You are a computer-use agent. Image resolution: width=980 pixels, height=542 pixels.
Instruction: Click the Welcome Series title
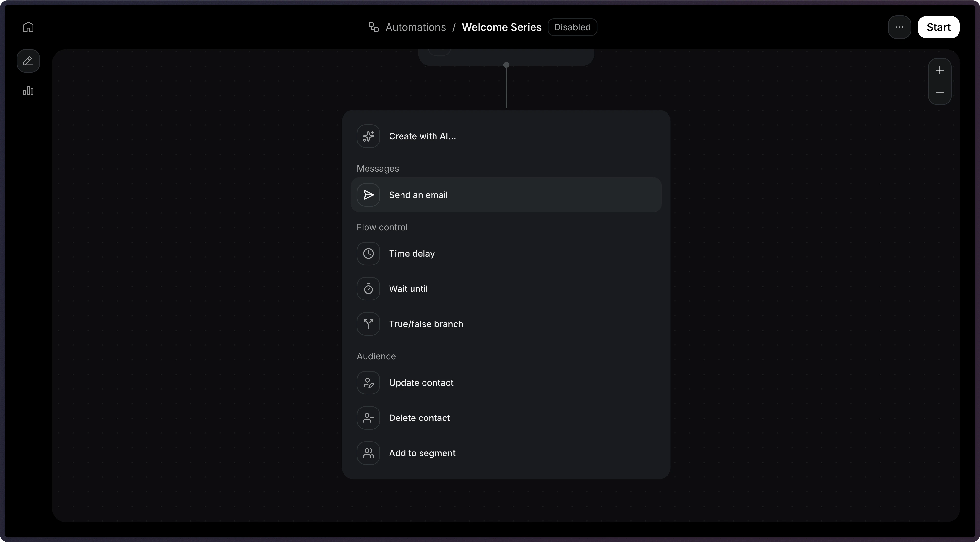tap(501, 27)
